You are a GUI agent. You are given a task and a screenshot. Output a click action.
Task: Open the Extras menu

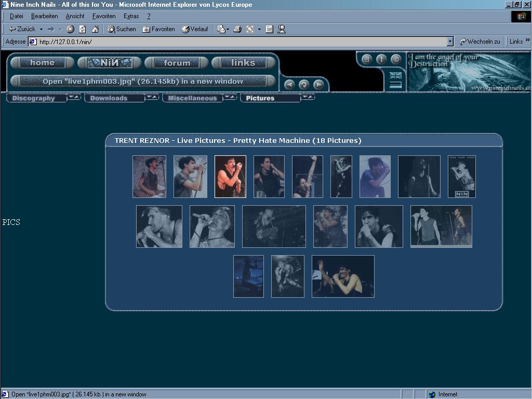point(131,16)
